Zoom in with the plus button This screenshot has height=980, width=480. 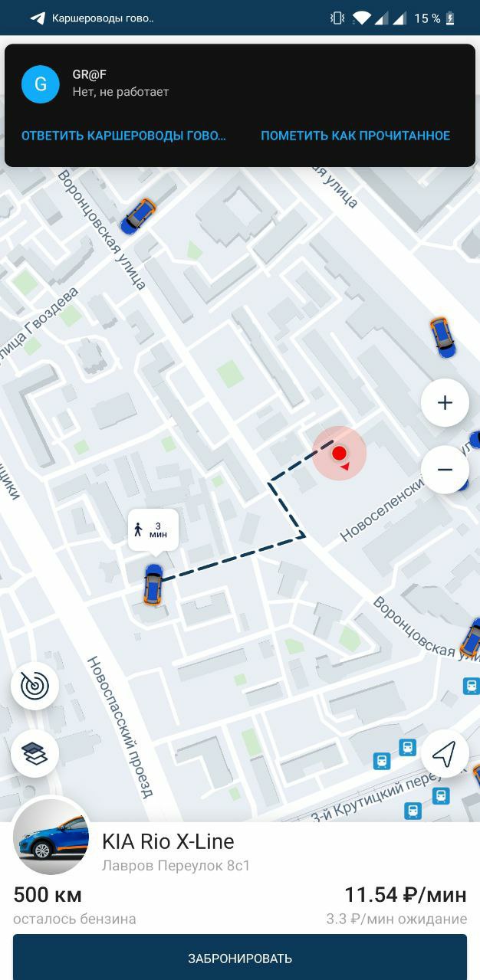pyautogui.click(x=445, y=403)
